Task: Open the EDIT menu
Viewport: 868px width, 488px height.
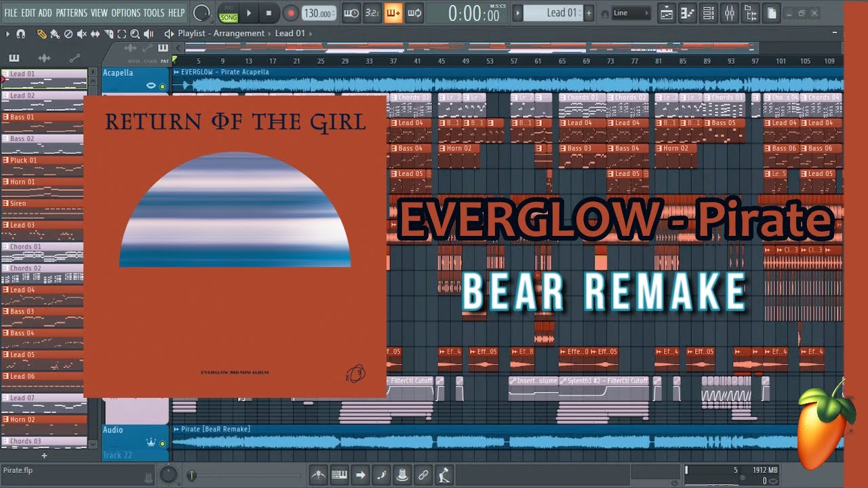Action: (28, 13)
